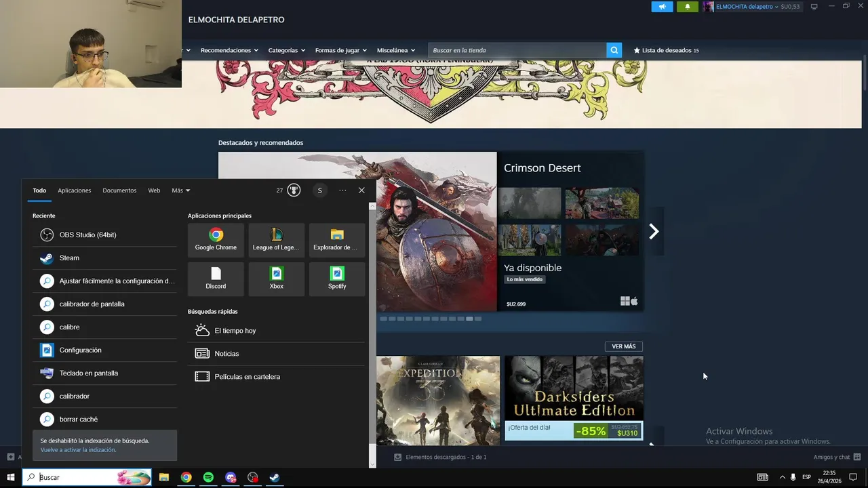The width and height of the screenshot is (868, 488).
Task: Open the Expedition 33 game capsule
Action: coord(438,401)
